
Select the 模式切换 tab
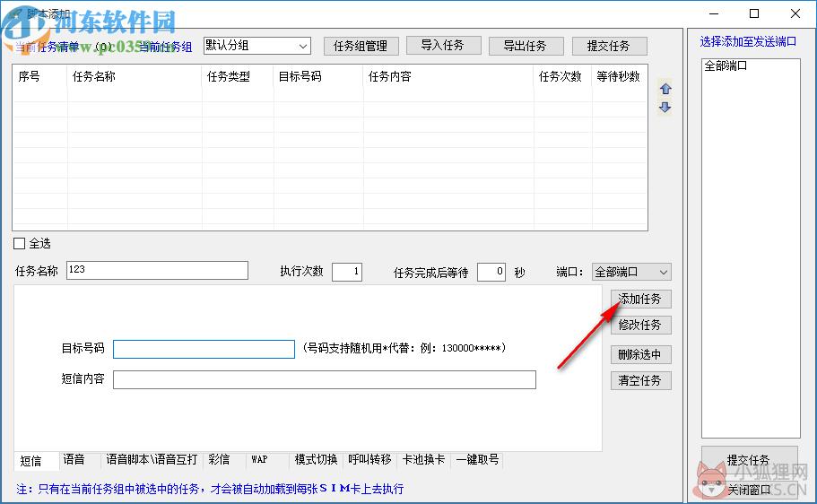tap(317, 459)
